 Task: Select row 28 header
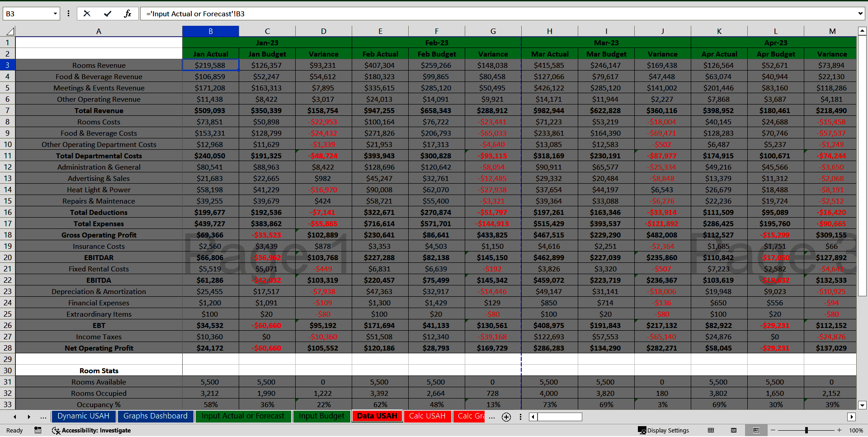(8, 348)
